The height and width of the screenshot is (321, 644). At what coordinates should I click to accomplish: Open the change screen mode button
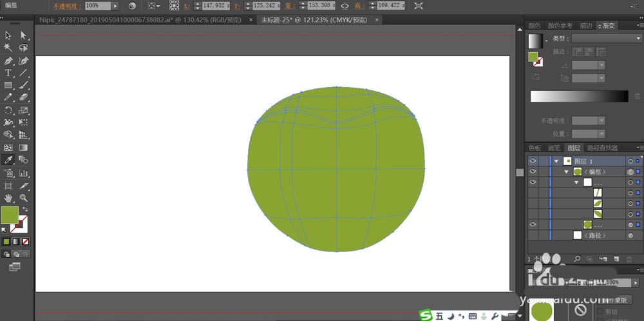tap(14, 267)
